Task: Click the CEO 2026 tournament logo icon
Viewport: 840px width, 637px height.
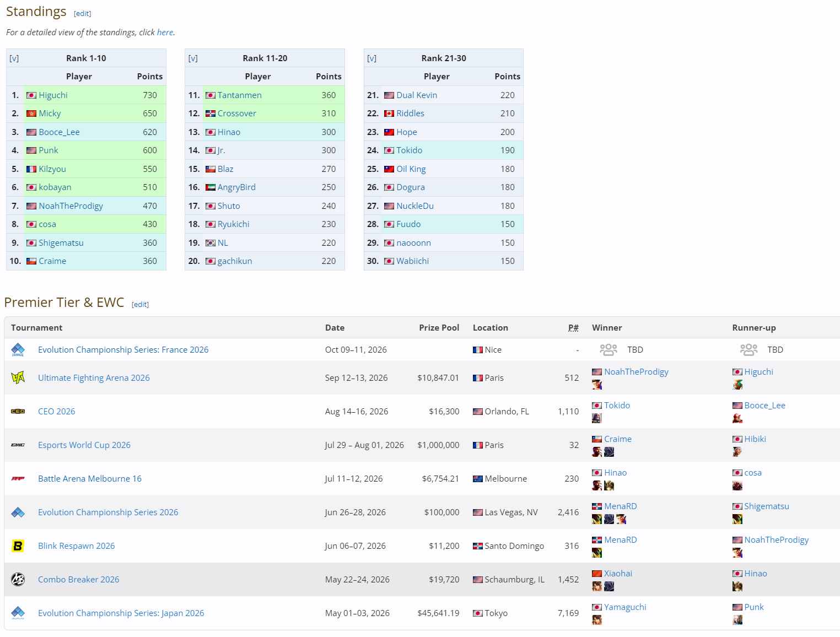Action: [x=18, y=411]
